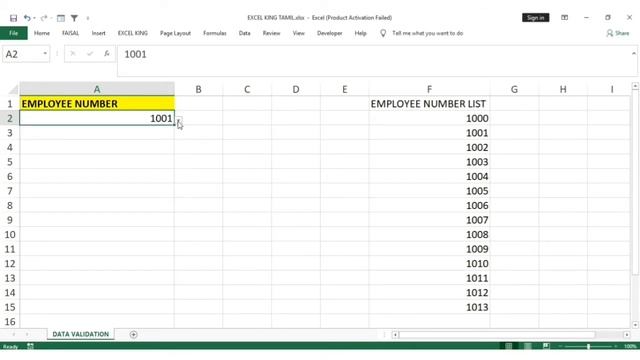Viewport: 640px width, 360px height.
Task: Open the File tab
Action: [13, 33]
